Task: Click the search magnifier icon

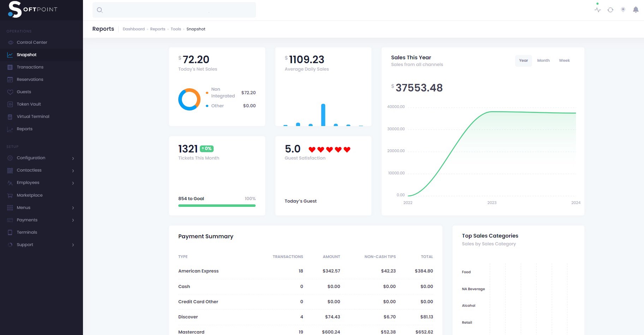Action: tap(100, 10)
